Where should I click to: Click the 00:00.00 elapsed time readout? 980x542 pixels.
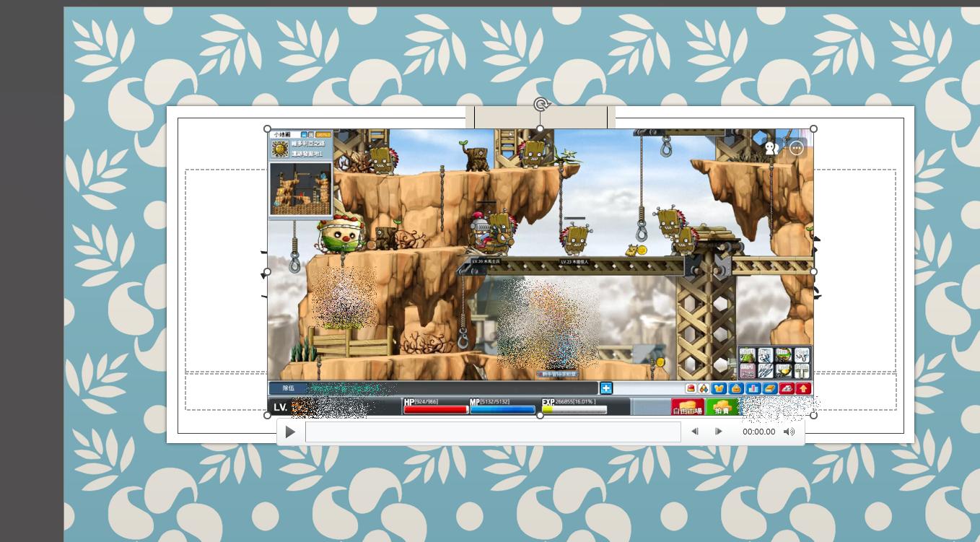pos(759,432)
